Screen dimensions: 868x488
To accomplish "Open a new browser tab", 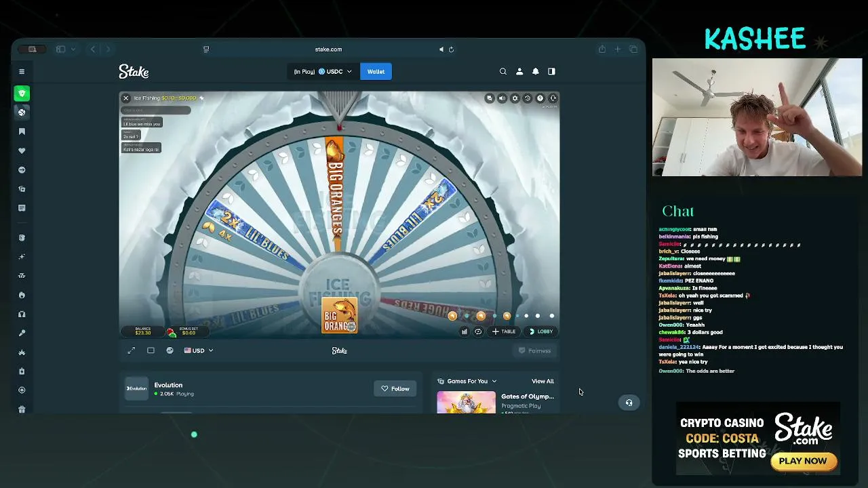I will point(618,49).
